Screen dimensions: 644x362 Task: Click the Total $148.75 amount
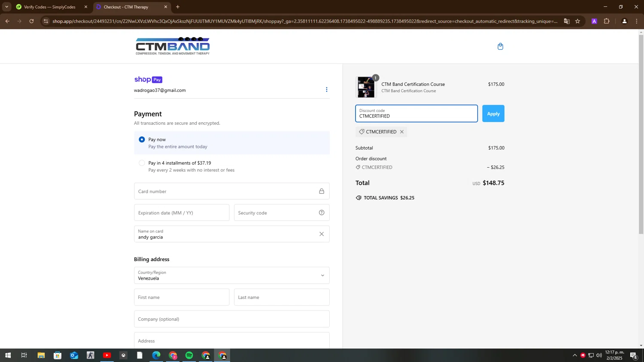tap(493, 183)
